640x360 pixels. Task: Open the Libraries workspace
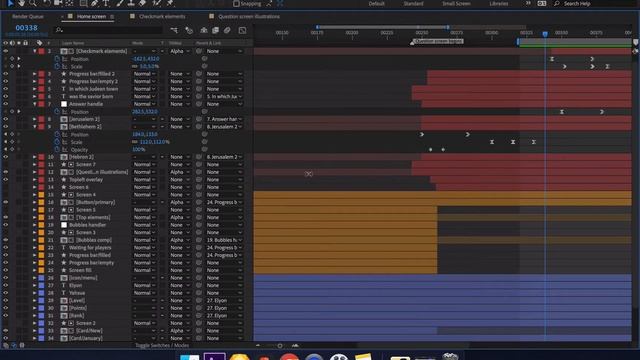[x=499, y=4]
